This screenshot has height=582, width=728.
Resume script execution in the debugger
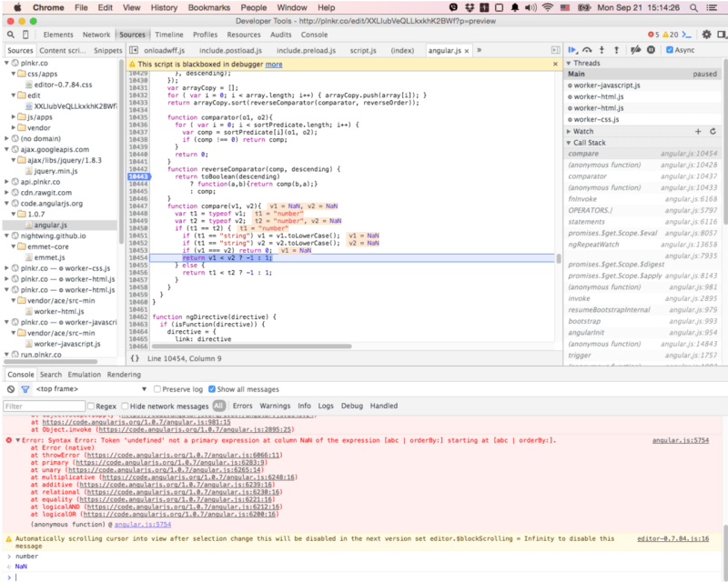click(572, 50)
